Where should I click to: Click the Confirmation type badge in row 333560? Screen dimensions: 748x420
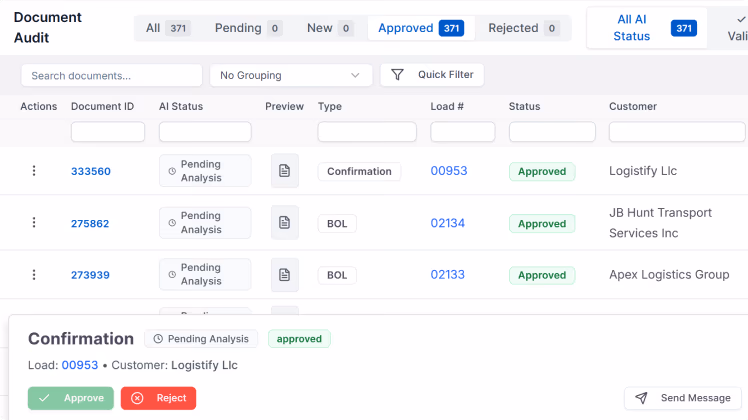359,171
